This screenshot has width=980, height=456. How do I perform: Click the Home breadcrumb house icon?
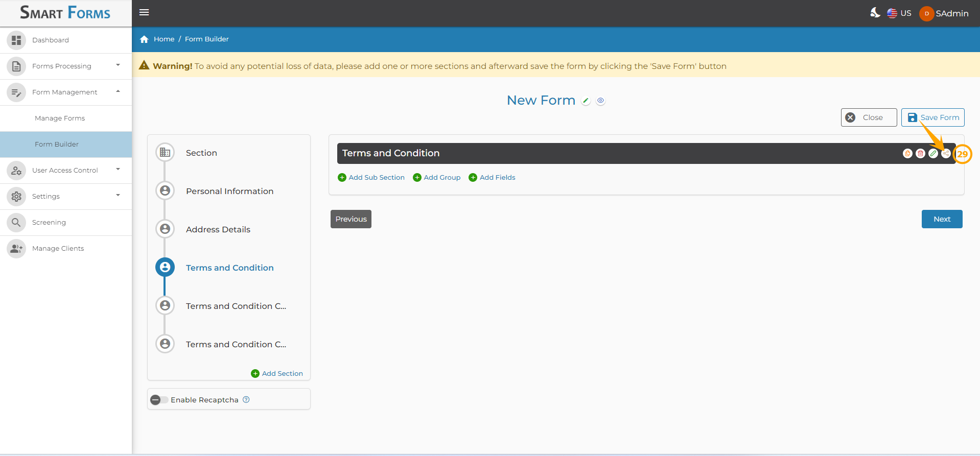click(144, 39)
